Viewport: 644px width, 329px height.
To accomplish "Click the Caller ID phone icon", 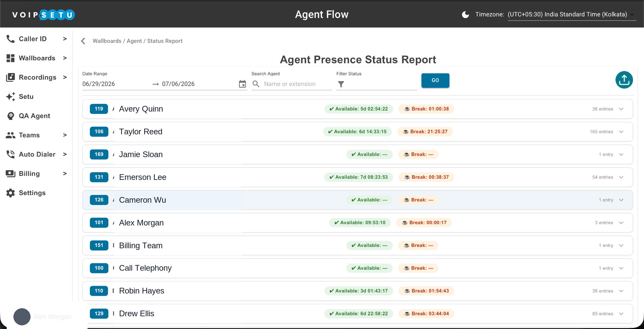I will click(10, 39).
